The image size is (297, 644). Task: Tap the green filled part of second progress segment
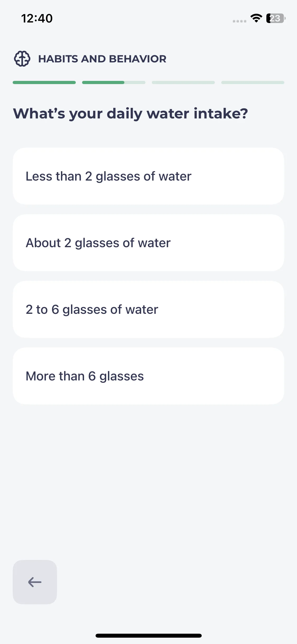103,82
